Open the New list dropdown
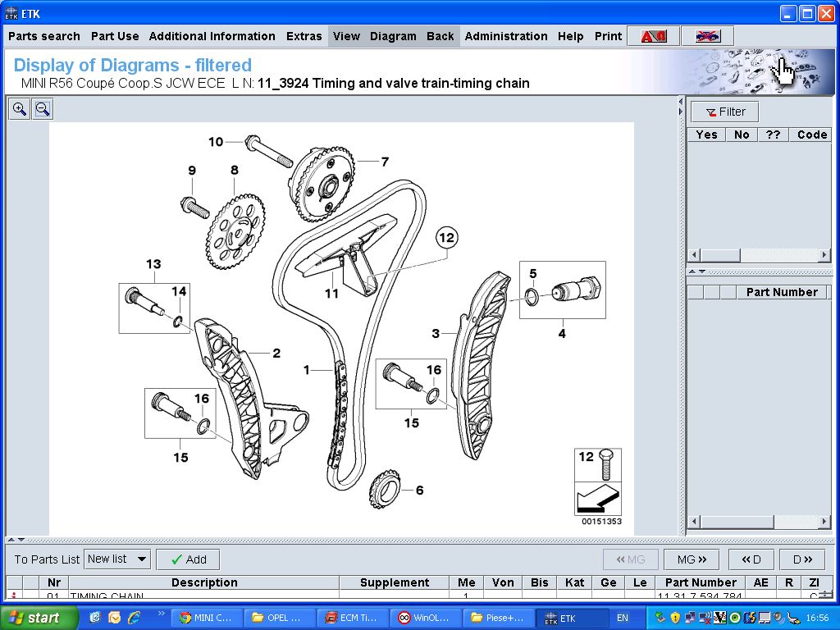Image resolution: width=840 pixels, height=630 pixels. [x=118, y=559]
